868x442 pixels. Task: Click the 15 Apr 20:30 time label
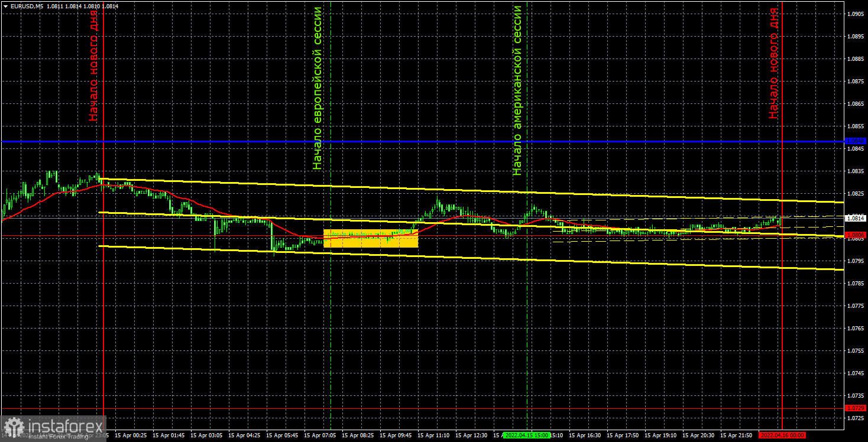coord(698,435)
